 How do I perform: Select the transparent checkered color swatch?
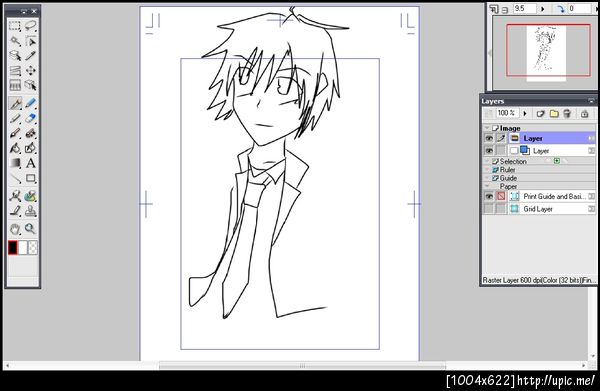pos(33,248)
